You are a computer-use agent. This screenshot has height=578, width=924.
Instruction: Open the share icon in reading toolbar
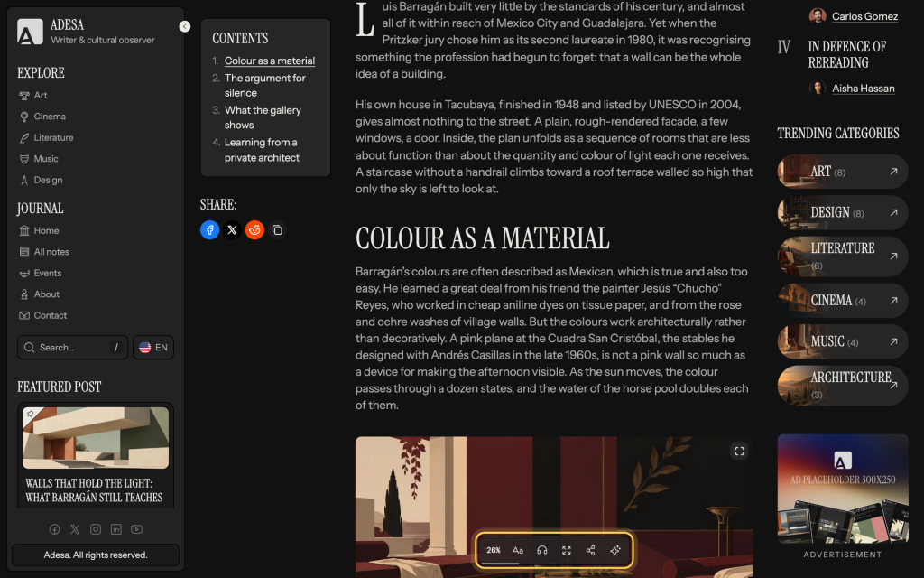(590, 550)
